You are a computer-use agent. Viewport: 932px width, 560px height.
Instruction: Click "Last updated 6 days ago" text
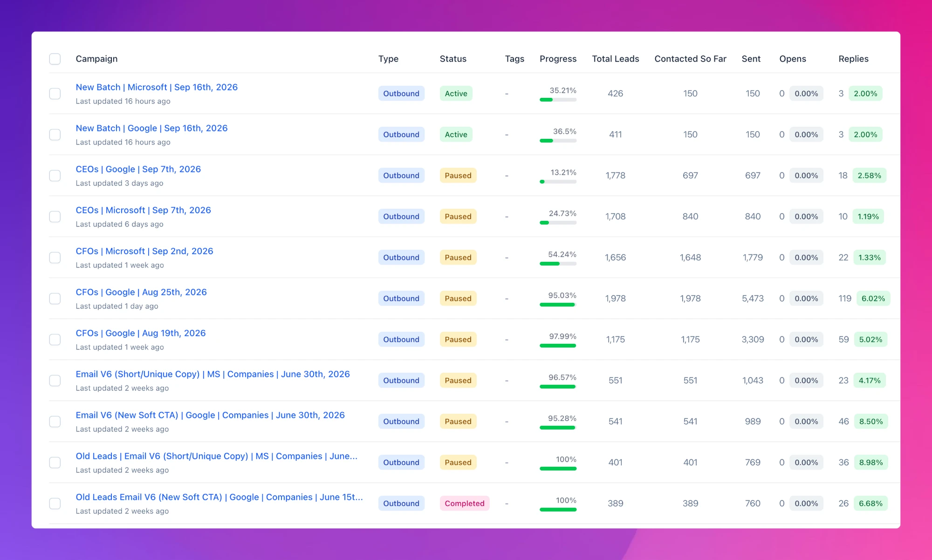pos(119,224)
